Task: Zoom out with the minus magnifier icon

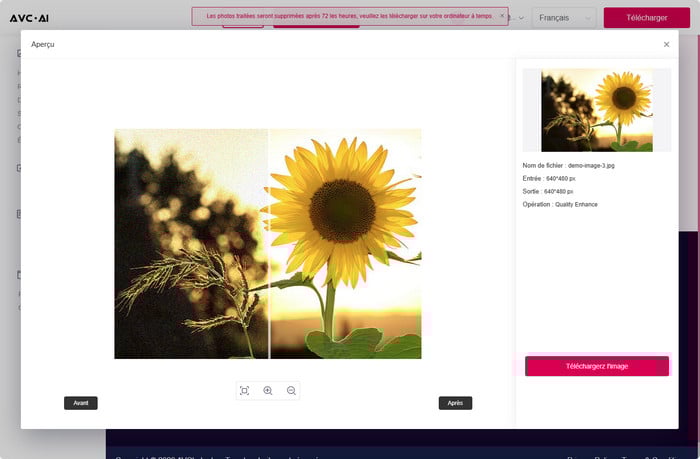Action: click(x=292, y=391)
